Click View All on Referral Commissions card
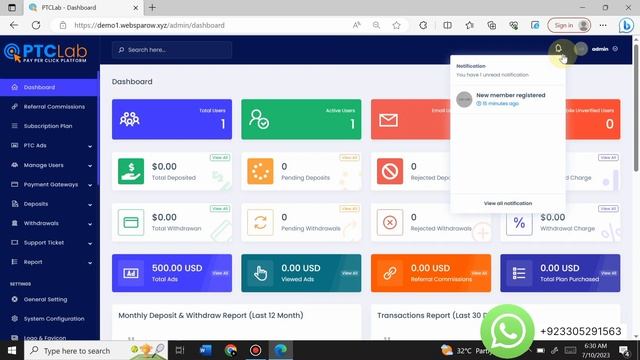 pos(479,273)
